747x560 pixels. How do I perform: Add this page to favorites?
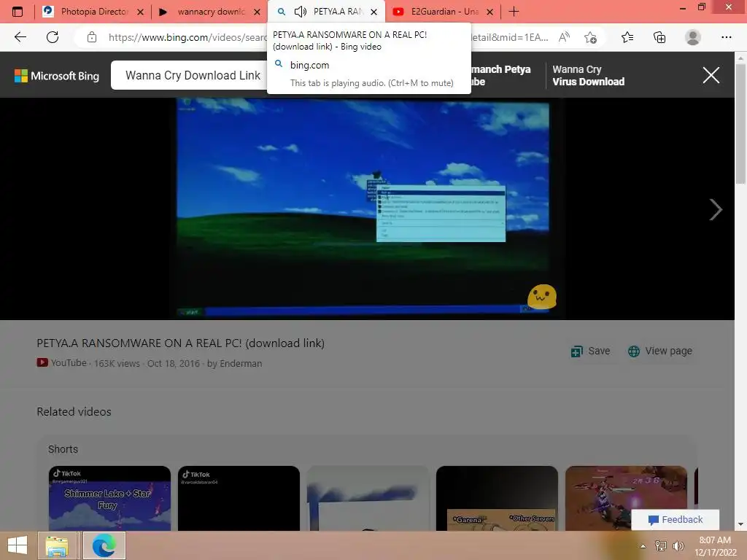[590, 37]
